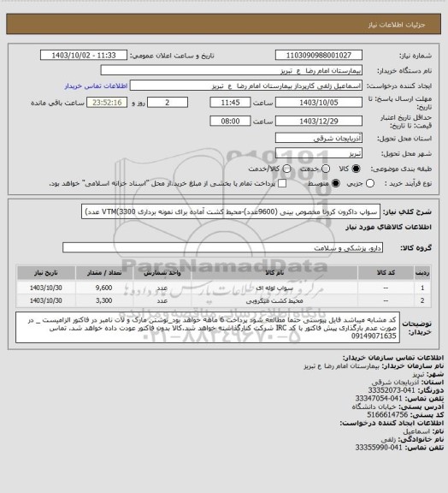Select the کالا/خدمت radio button
This screenshot has width=448, height=493.
click(286, 169)
